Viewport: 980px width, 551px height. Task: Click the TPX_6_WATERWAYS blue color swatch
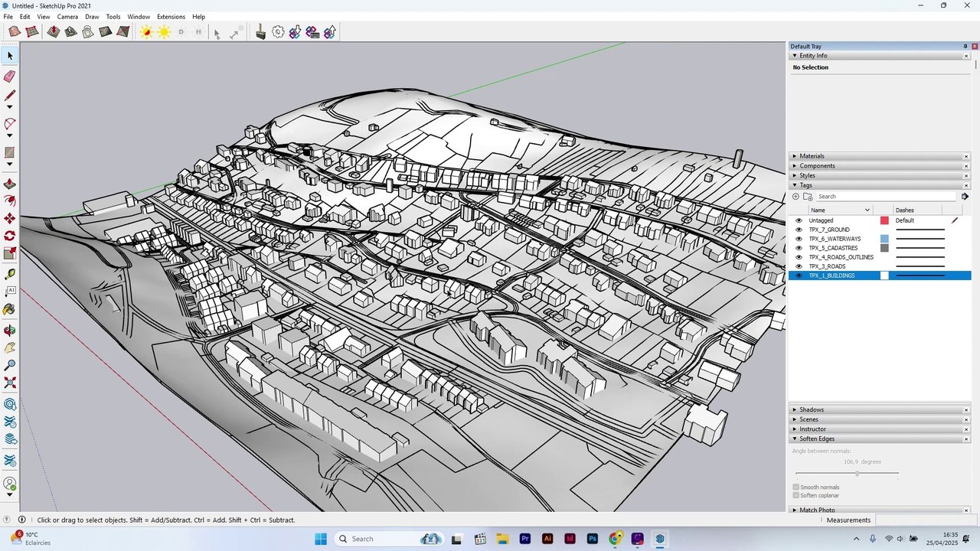tap(884, 239)
